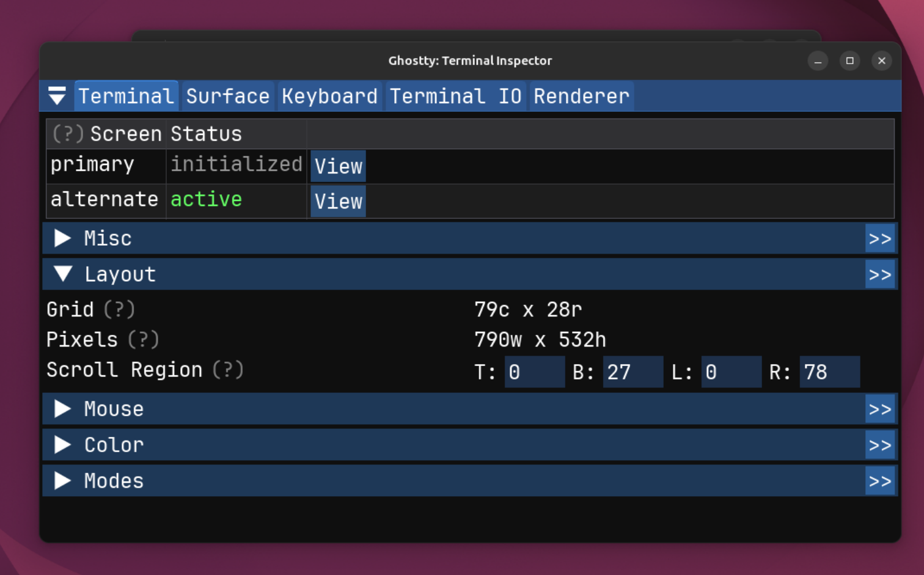Click View for the alternate screen

tap(338, 201)
